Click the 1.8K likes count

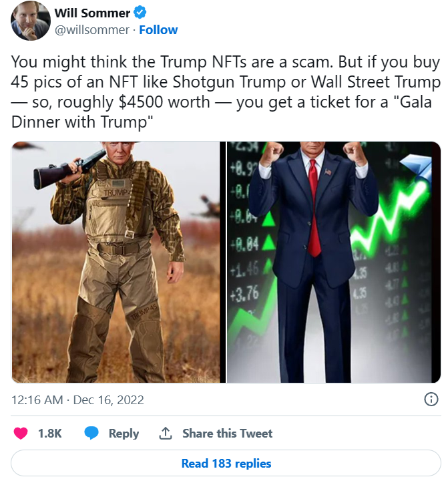[49, 433]
